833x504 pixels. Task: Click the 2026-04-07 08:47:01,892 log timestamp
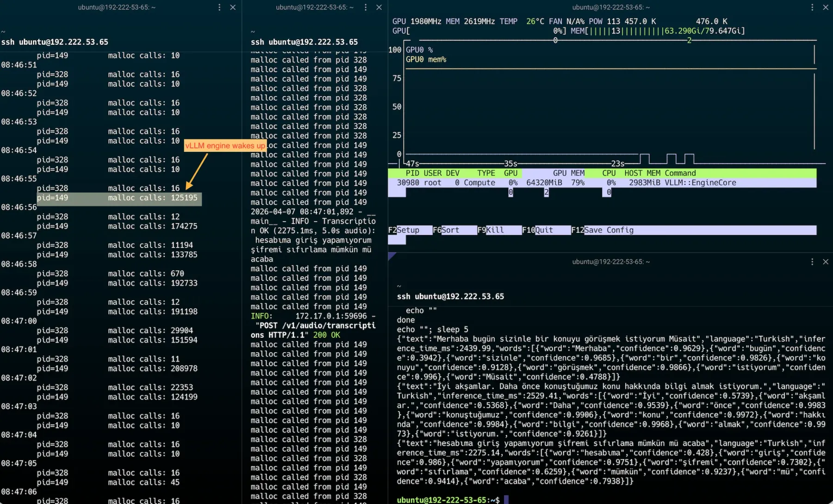tap(302, 212)
